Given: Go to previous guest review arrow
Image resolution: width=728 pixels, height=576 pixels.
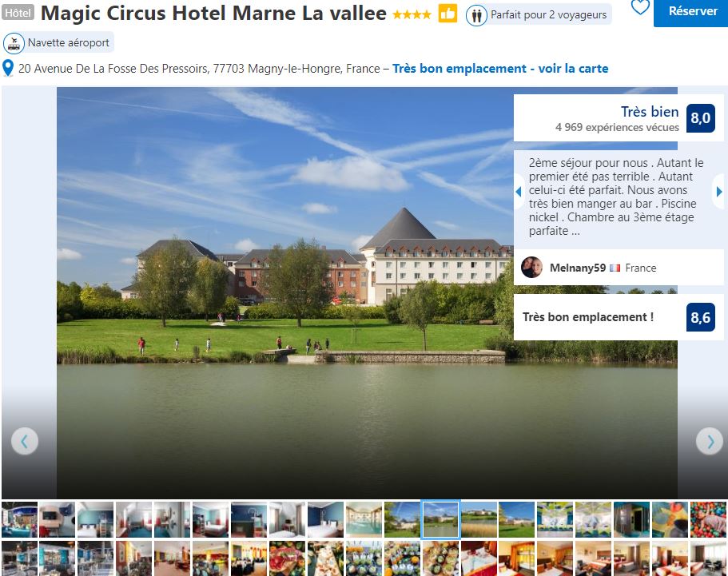Looking at the screenshot, I should tap(519, 191).
